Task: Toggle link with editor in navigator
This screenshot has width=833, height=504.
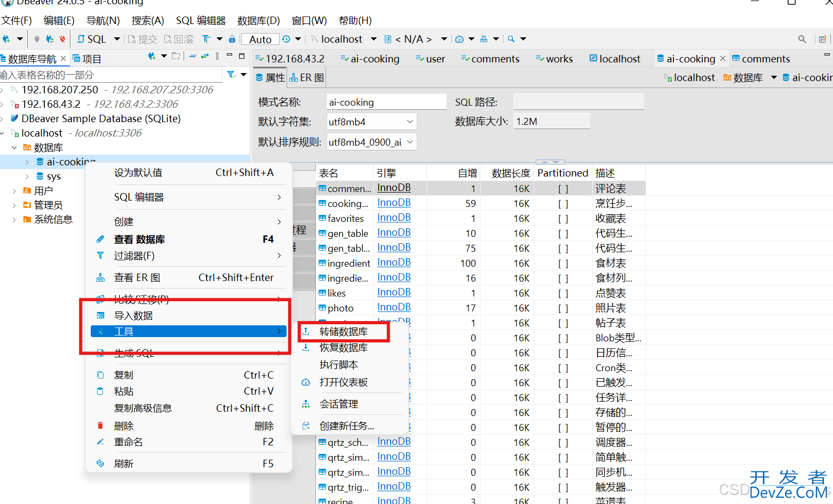Action: point(205,56)
